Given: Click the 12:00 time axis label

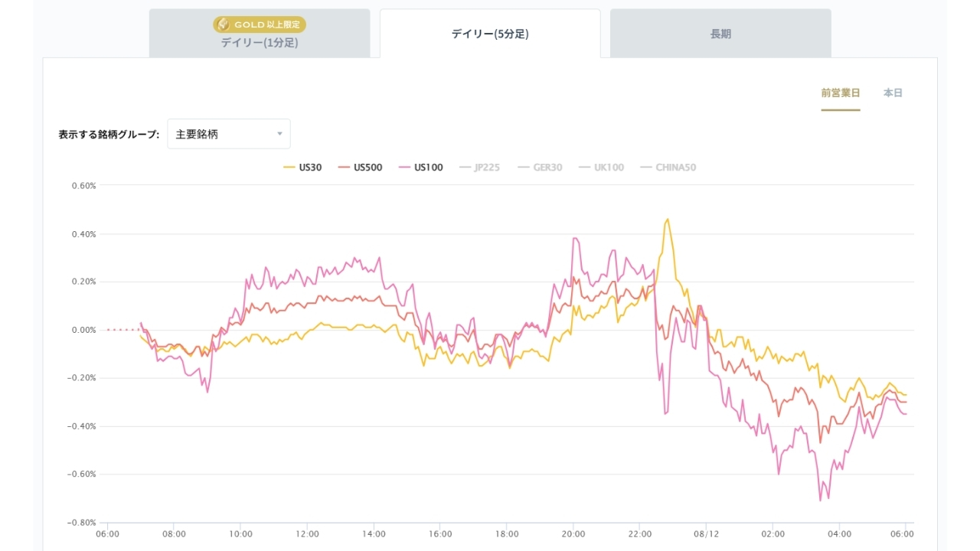Looking at the screenshot, I should tap(307, 534).
